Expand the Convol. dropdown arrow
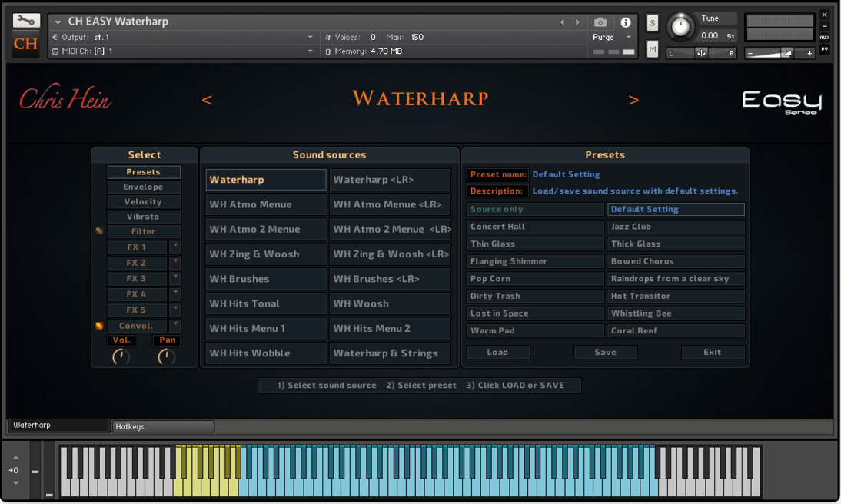The width and height of the screenshot is (841, 504). coord(175,325)
